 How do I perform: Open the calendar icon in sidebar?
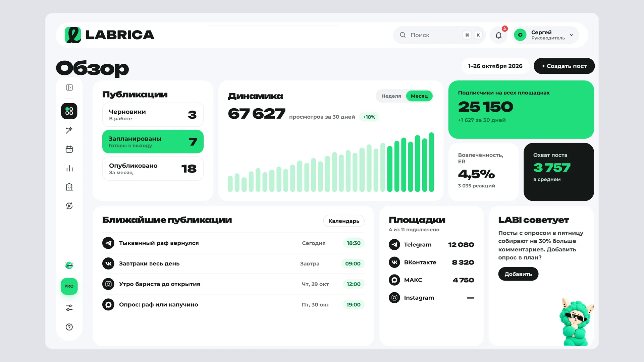click(x=69, y=149)
